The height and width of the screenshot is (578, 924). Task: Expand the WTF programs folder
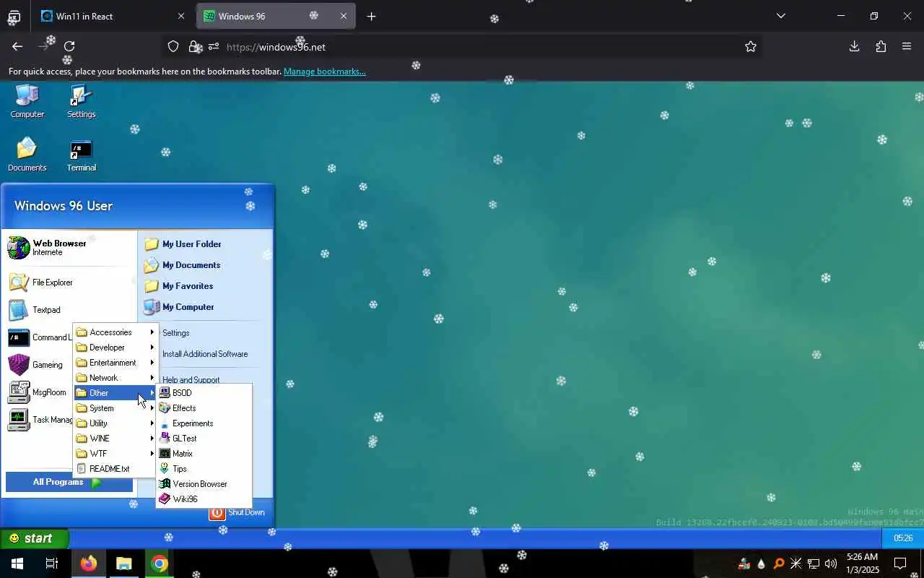click(x=115, y=454)
